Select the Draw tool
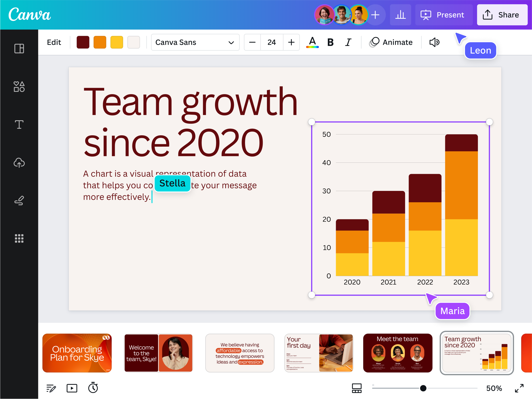The image size is (532, 399). [x=19, y=200]
